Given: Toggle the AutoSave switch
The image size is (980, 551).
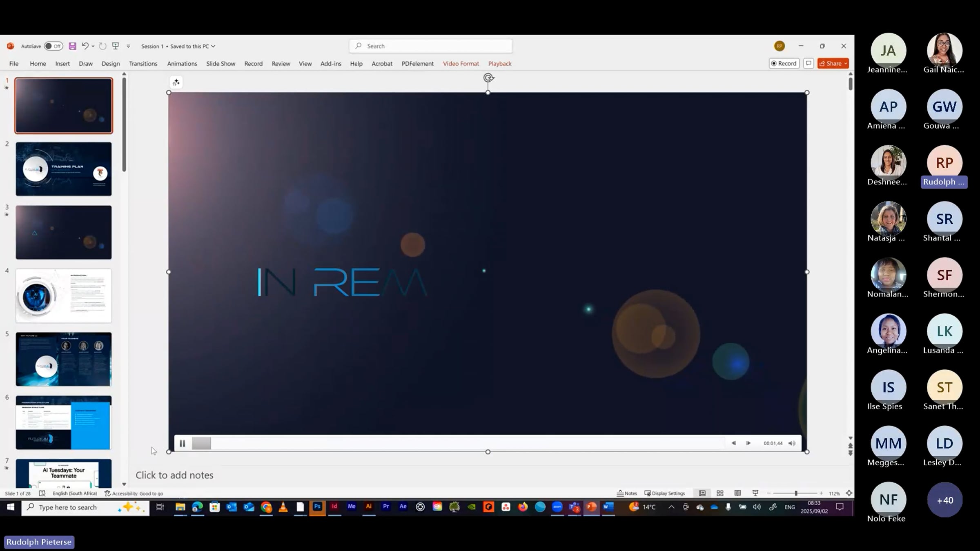Looking at the screenshot, I should pos(53,46).
